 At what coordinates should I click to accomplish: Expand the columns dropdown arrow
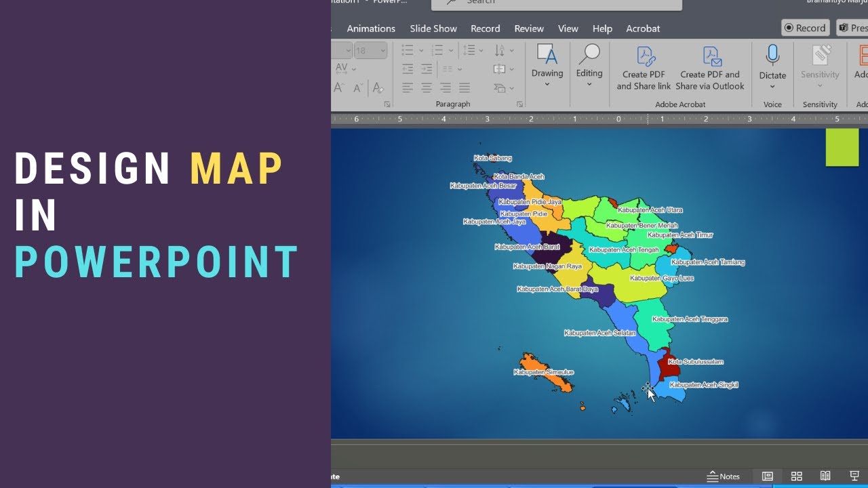pos(460,69)
